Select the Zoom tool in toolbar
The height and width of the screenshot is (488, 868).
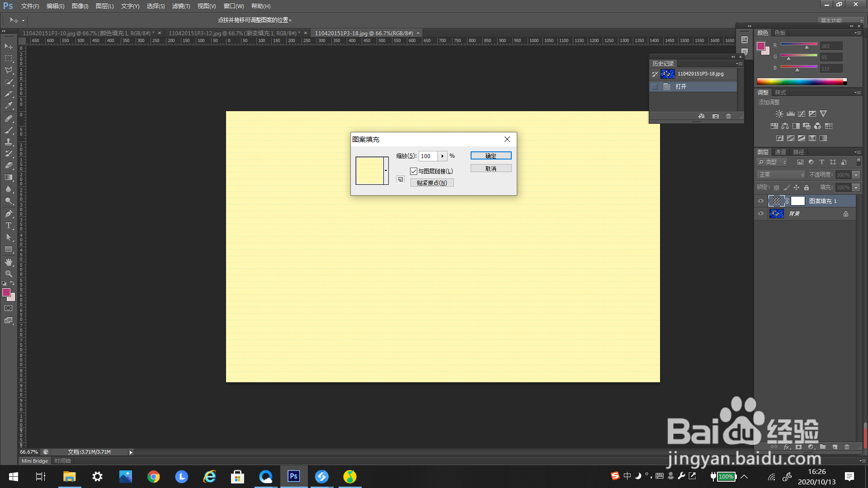(9, 274)
